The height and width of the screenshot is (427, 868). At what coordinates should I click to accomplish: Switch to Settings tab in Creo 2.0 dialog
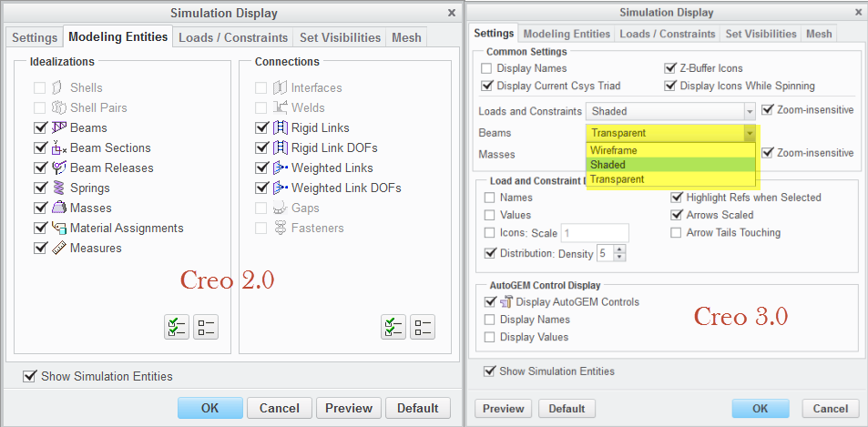click(35, 37)
